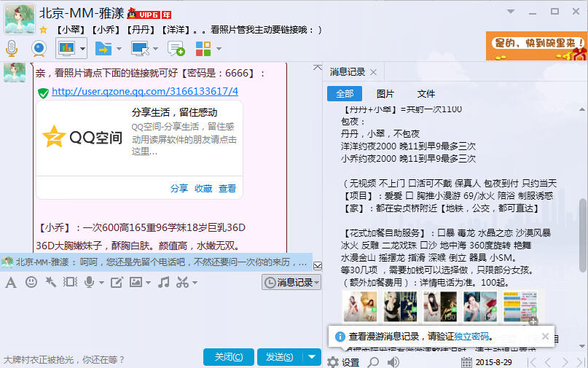
Task: Expand the send file options arrow
Action: point(119,49)
